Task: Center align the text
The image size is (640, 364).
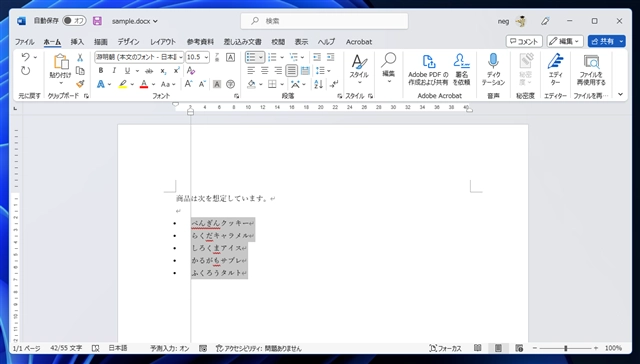Action: click(264, 71)
